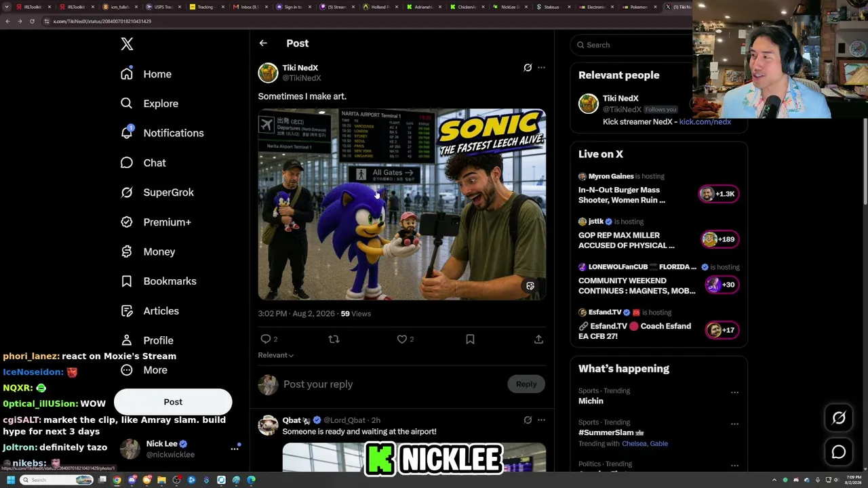Viewport: 868px width, 488px height.
Task: Click the browser reload button
Action: (32, 21)
